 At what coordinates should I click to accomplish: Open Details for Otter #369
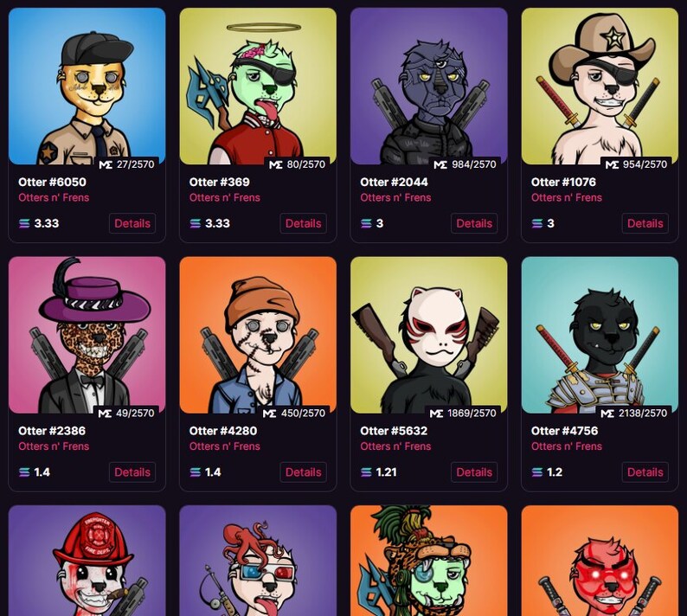coord(303,223)
